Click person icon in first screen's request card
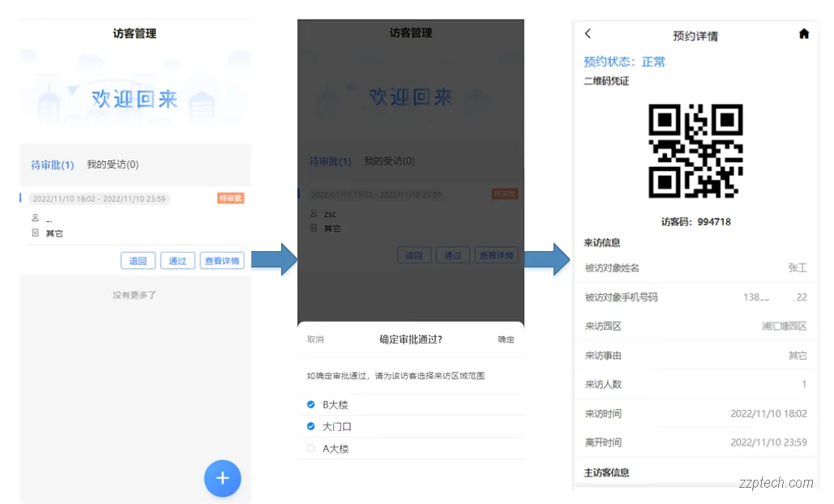Screen dimensions: 834x504 (35, 217)
